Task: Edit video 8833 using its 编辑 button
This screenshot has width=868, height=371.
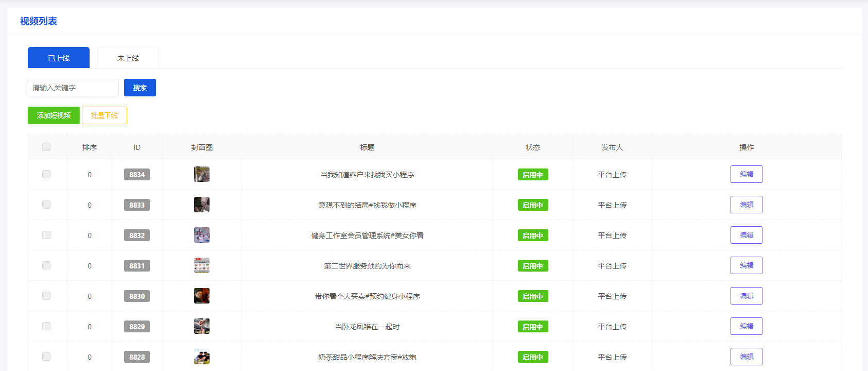Action: pos(746,205)
